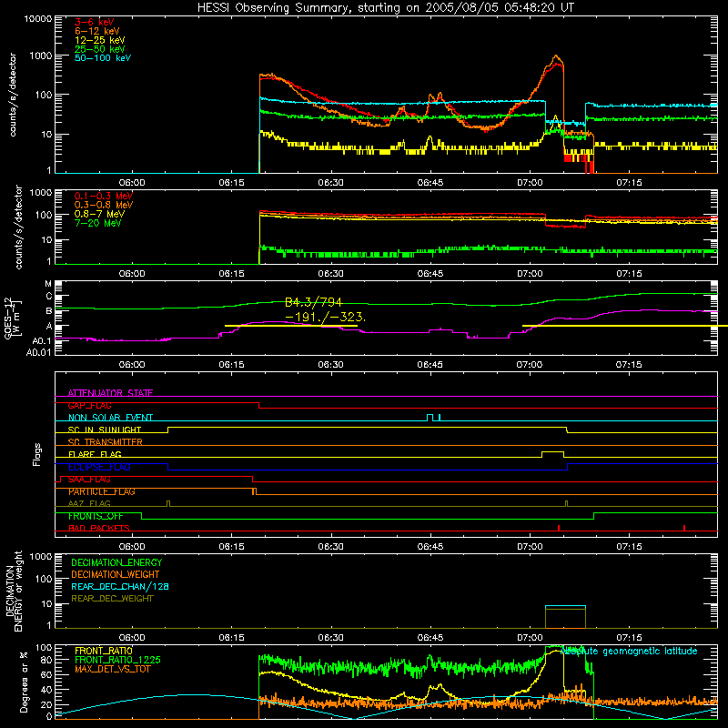Click the 'A0.1' label on GOES axis

(42, 340)
